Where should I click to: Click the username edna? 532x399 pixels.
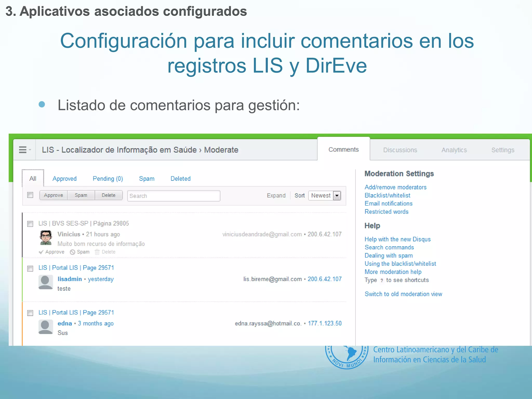click(65, 323)
